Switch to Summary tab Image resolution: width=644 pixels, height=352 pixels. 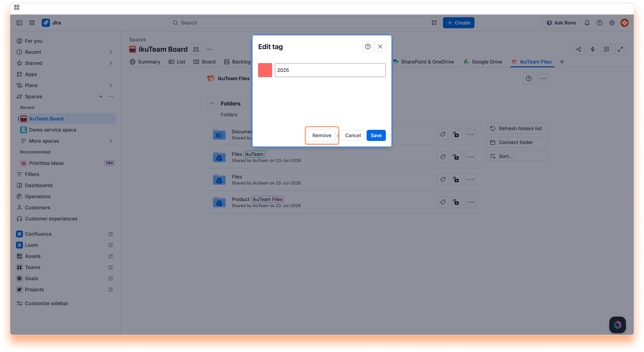pos(145,62)
